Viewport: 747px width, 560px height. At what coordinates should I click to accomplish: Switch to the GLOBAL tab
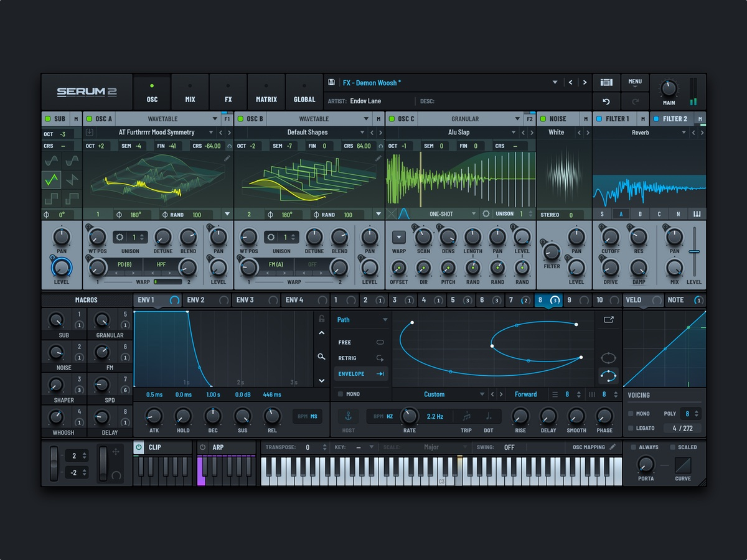coord(304,92)
